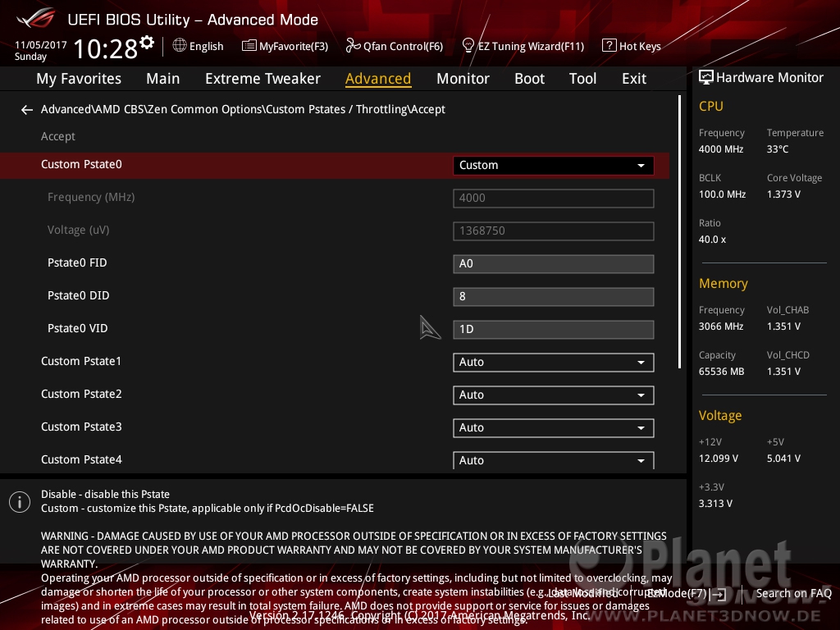Click the Voltage section heading

[720, 415]
